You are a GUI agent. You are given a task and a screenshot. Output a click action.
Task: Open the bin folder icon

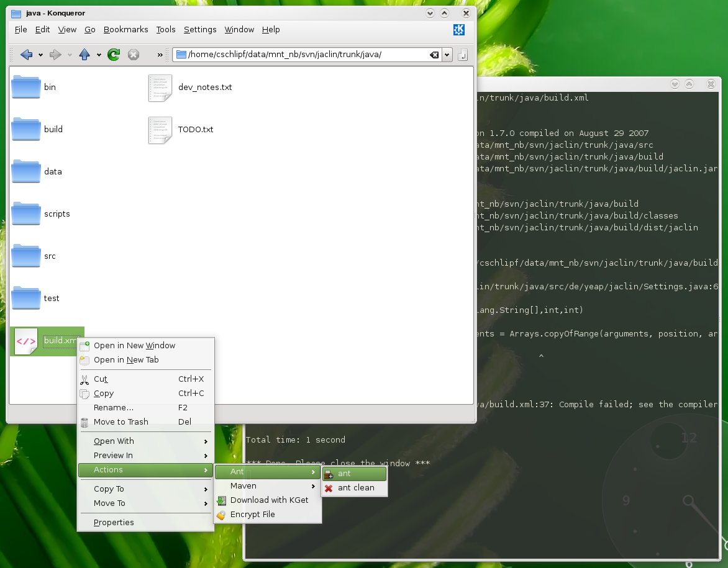coord(26,87)
